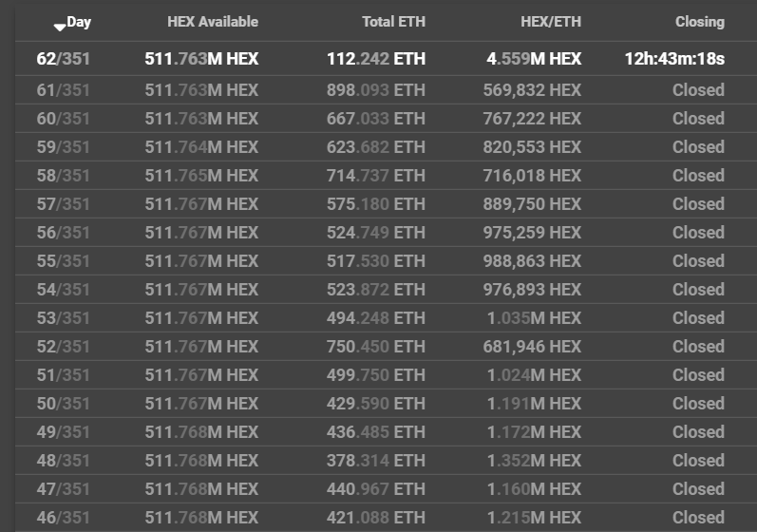Screen dimensions: 757x532
Task: Sort table by Day column header
Action: click(79, 22)
